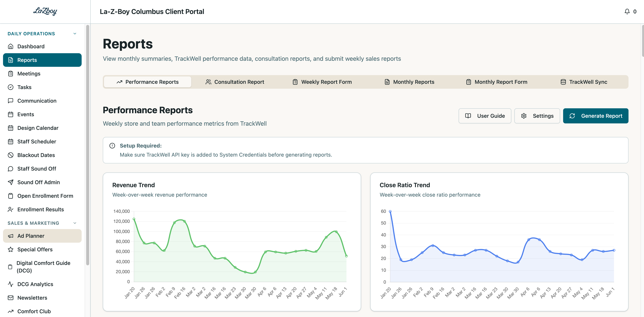Click the Special Offers star icon
The height and width of the screenshot is (317, 644).
coord(11,249)
